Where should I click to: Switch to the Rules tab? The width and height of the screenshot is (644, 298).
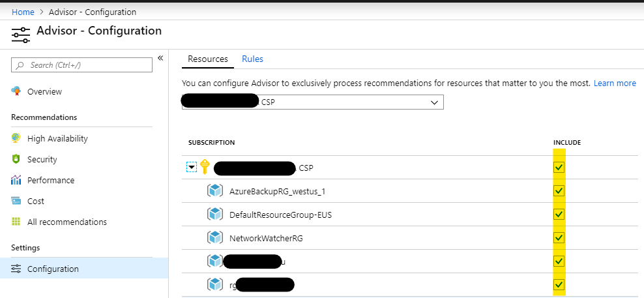pyautogui.click(x=252, y=59)
